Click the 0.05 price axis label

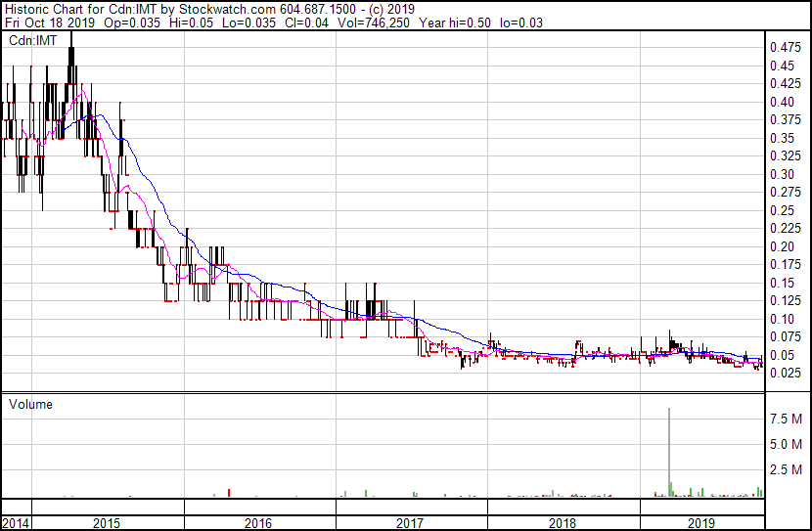(x=782, y=356)
